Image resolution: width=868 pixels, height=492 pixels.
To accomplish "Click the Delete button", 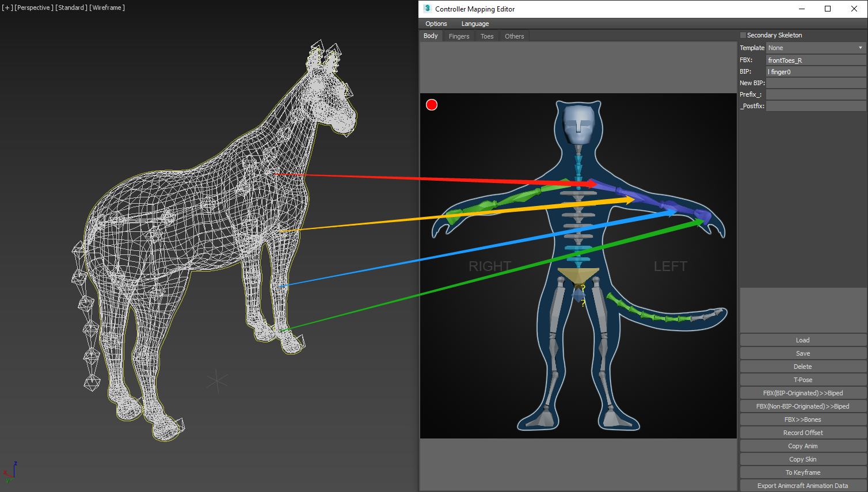I will pos(803,367).
